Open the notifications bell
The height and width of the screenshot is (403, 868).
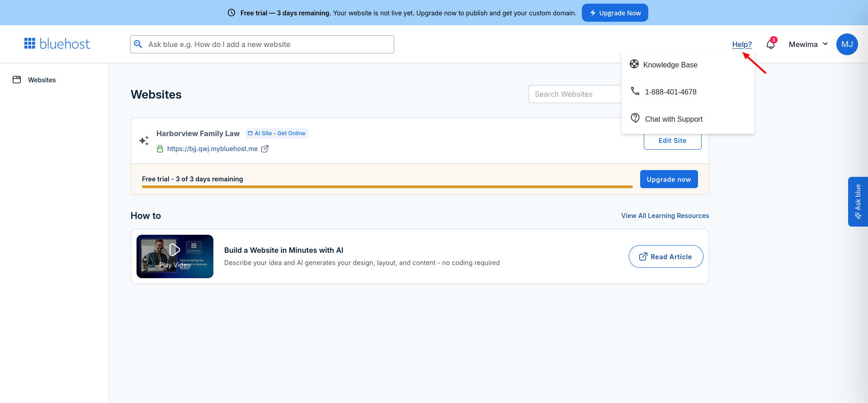click(771, 44)
